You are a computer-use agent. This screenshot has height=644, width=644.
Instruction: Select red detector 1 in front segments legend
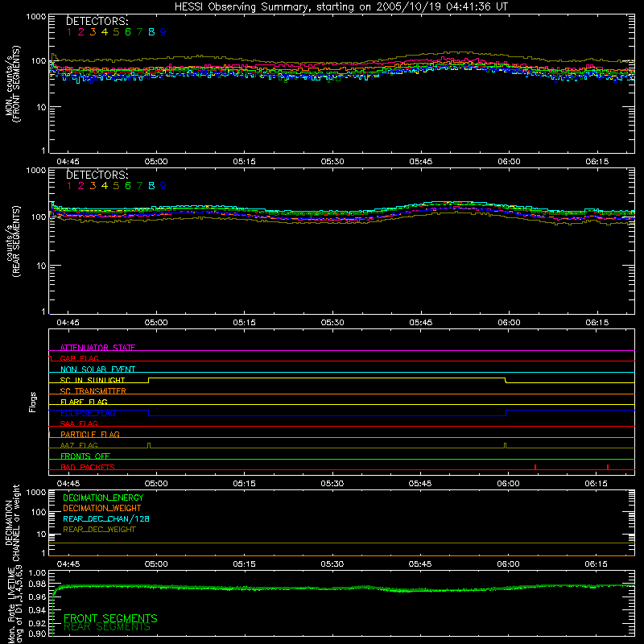click(69, 32)
